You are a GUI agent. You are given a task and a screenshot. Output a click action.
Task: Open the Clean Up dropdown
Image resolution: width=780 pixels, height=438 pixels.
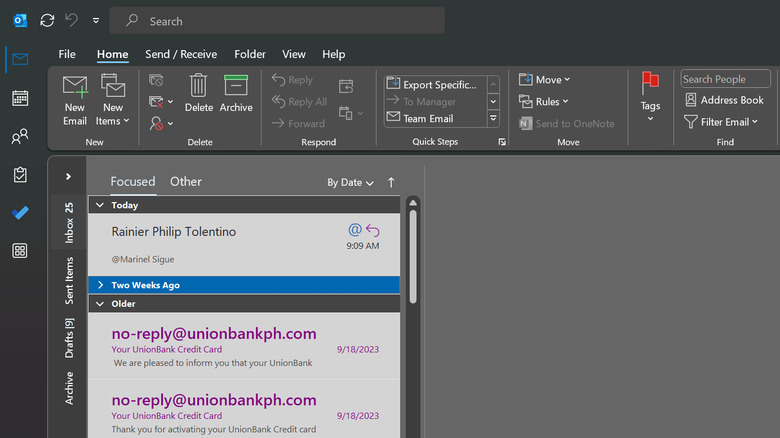point(161,102)
